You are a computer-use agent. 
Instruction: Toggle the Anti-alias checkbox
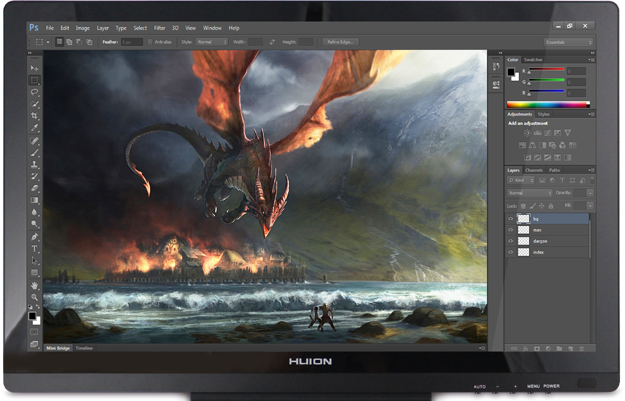pos(150,42)
